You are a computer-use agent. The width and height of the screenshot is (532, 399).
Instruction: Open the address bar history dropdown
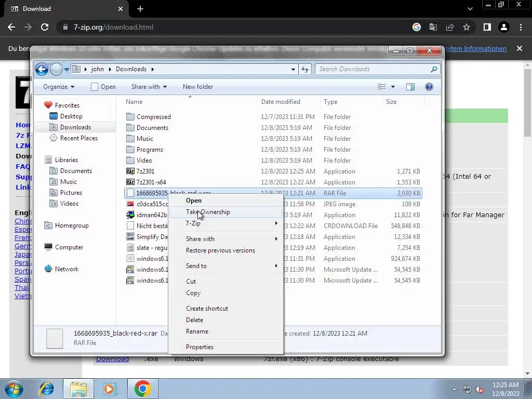293,69
